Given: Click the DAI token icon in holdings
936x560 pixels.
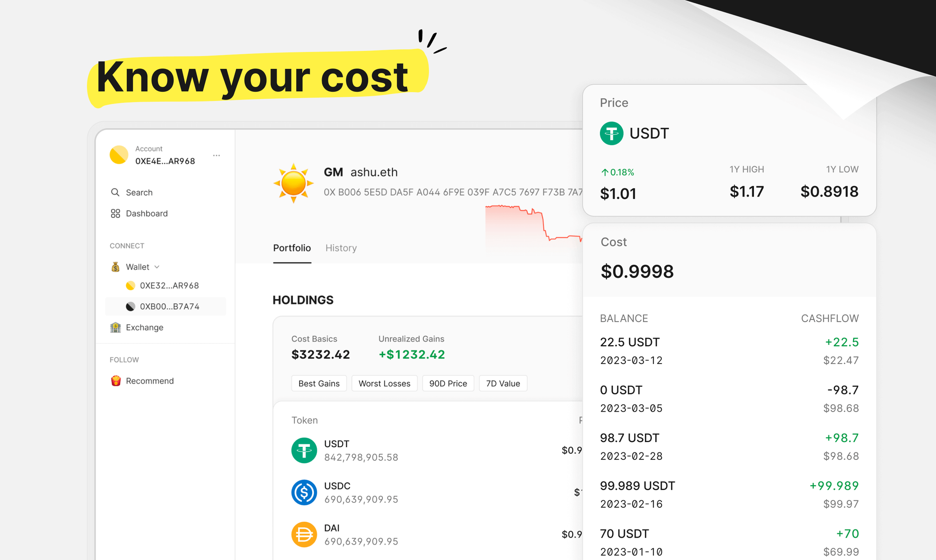Looking at the screenshot, I should (304, 535).
